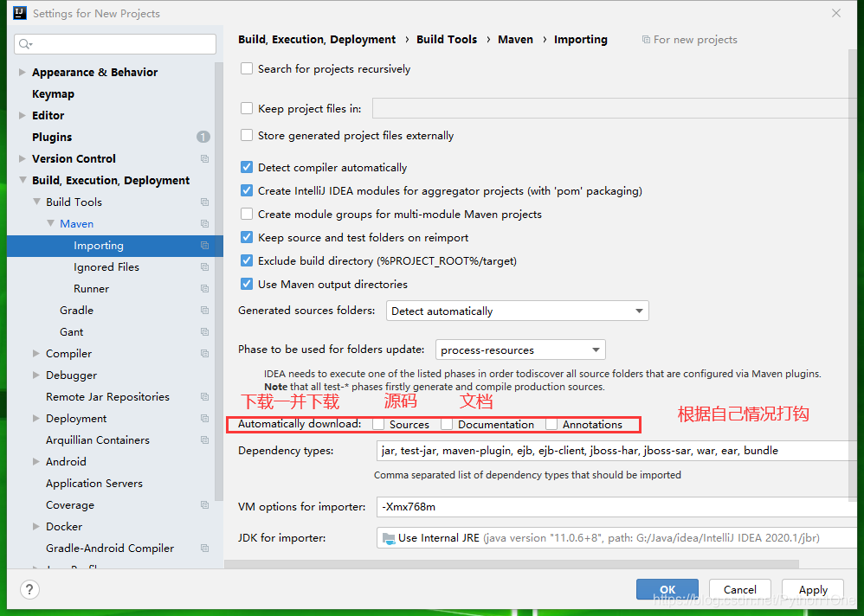Image resolution: width=864 pixels, height=616 pixels.
Task: Enable 'Store generated project files externally'
Action: [247, 136]
